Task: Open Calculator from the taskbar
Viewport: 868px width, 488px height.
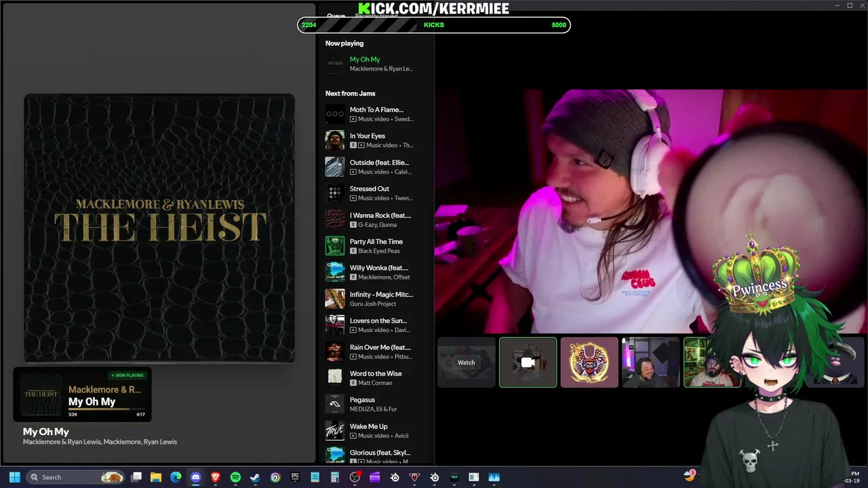Action: tap(334, 477)
